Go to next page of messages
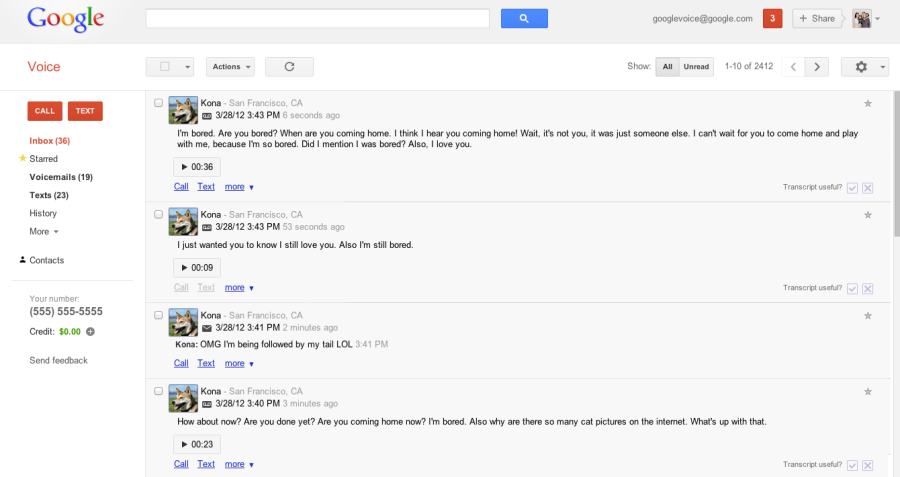Viewport: 900px width, 477px height. [818, 67]
